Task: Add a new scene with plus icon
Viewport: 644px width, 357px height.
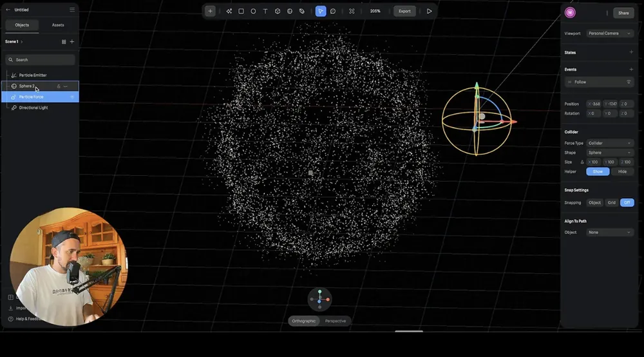Action: [72, 41]
